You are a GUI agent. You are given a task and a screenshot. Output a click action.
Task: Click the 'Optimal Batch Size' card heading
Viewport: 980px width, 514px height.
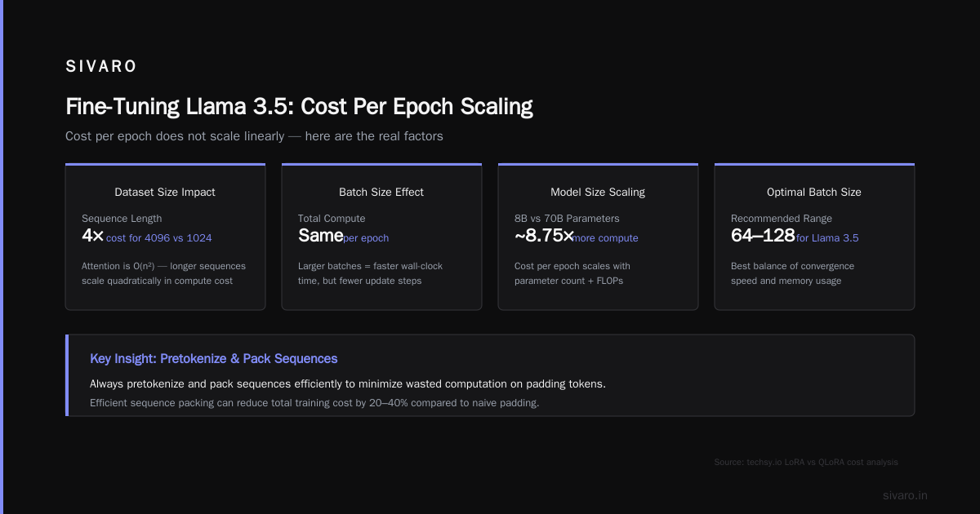click(x=814, y=193)
